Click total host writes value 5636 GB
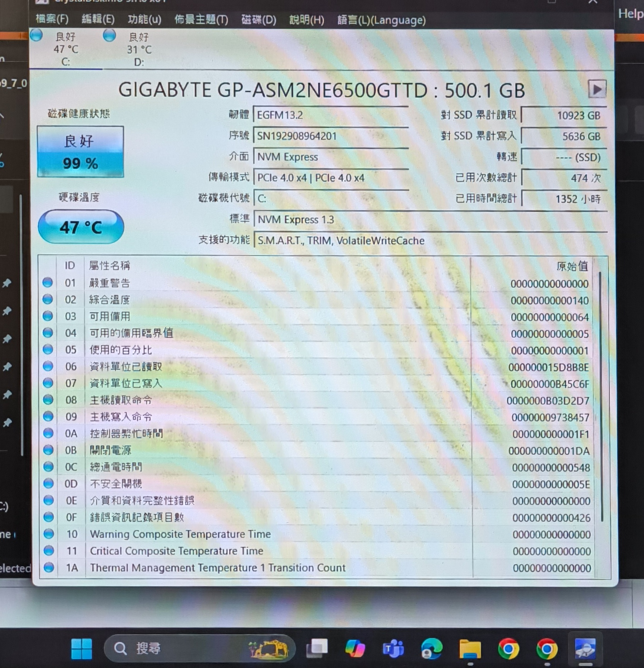The width and height of the screenshot is (644, 668). click(x=564, y=136)
